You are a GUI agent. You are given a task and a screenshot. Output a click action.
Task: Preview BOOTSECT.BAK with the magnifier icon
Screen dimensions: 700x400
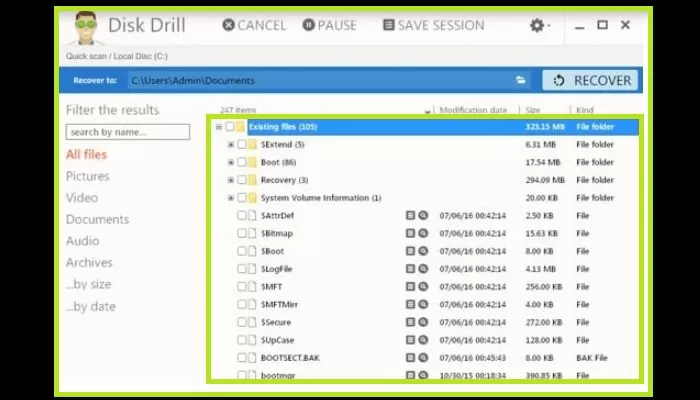pyautogui.click(x=423, y=358)
